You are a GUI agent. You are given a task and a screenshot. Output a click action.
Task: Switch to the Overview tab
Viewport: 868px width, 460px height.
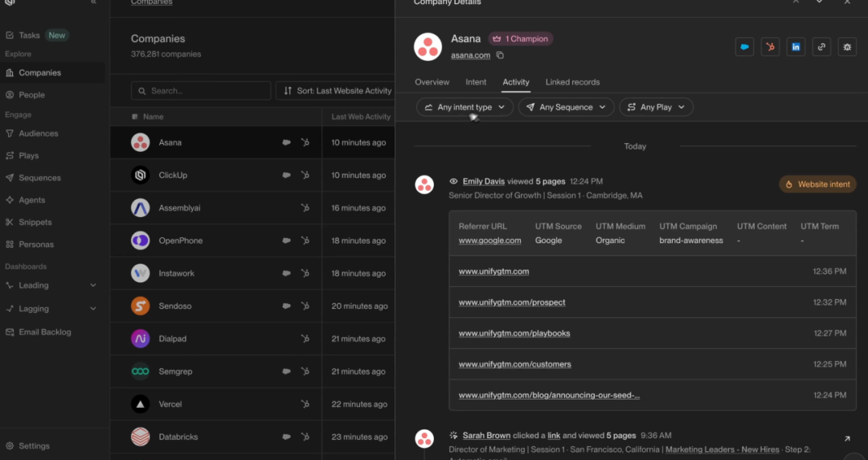coord(432,82)
